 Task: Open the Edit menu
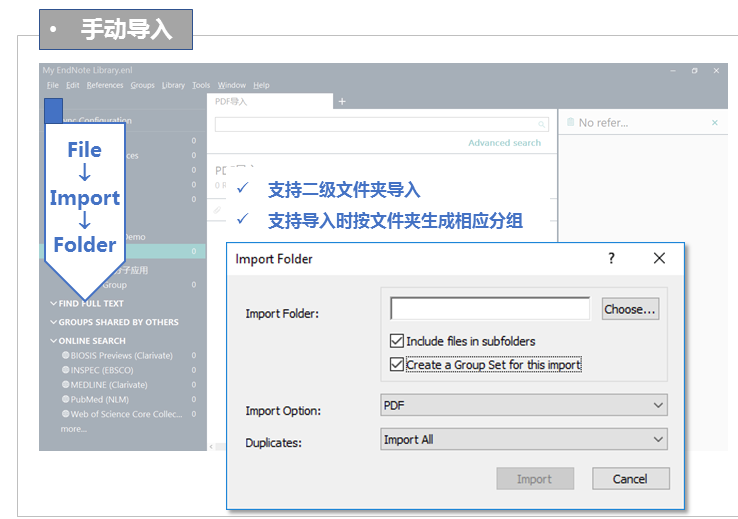[72, 85]
